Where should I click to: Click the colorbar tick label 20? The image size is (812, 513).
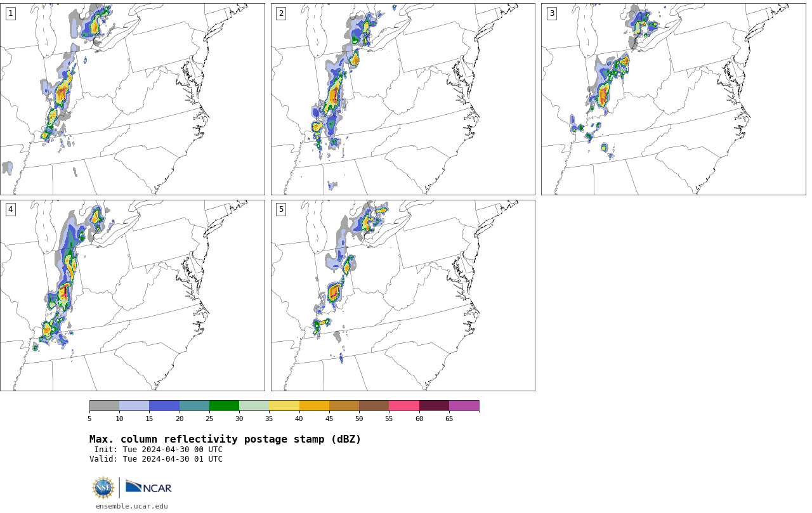(x=180, y=419)
